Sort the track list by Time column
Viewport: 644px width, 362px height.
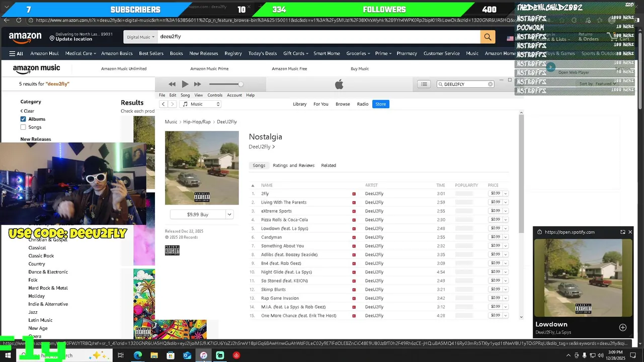coord(441,185)
